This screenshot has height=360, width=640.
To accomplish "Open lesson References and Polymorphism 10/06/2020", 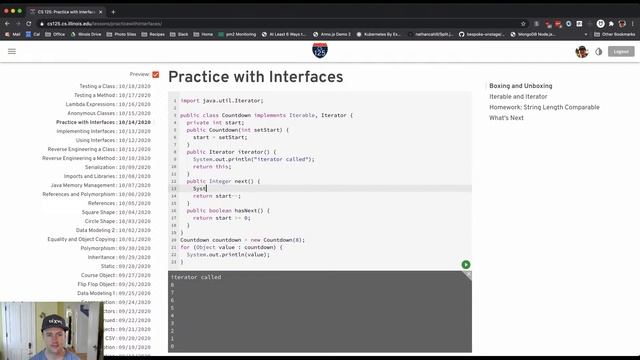I will coord(96,194).
